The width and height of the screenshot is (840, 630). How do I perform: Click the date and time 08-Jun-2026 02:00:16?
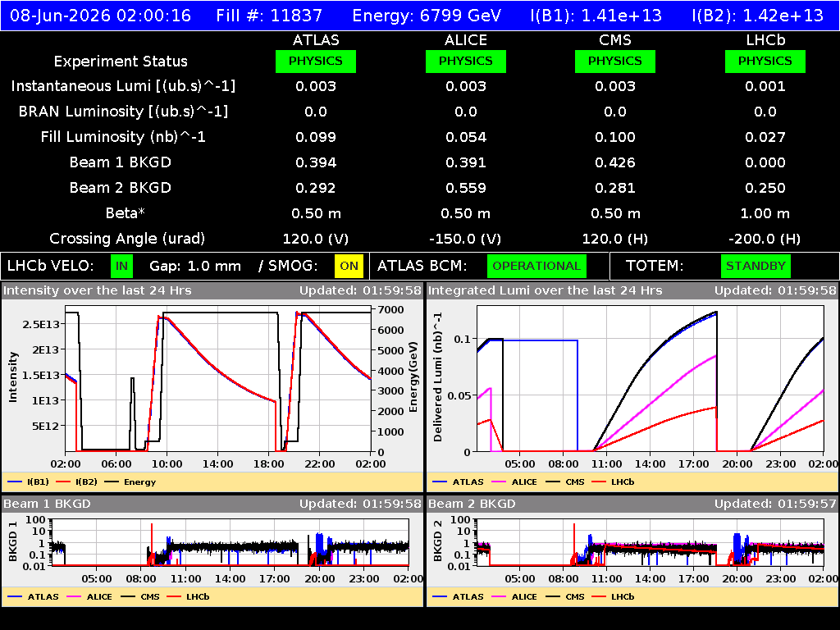click(100, 15)
